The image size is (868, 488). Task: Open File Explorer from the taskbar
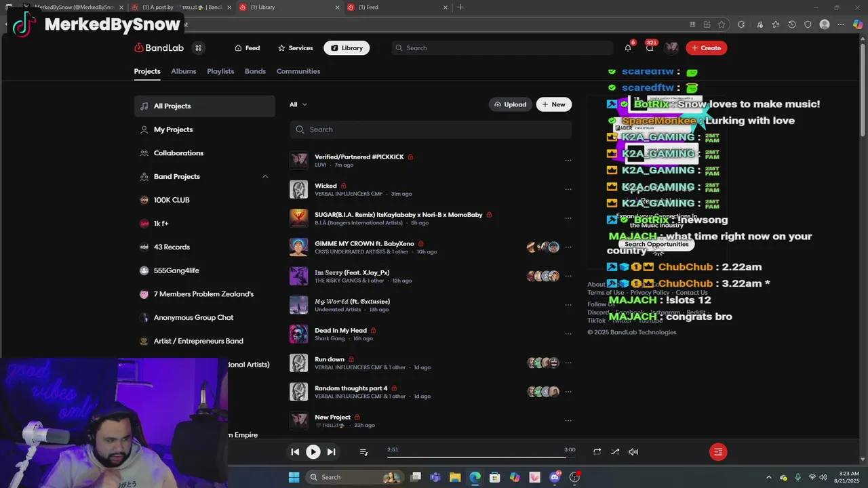[x=455, y=477]
